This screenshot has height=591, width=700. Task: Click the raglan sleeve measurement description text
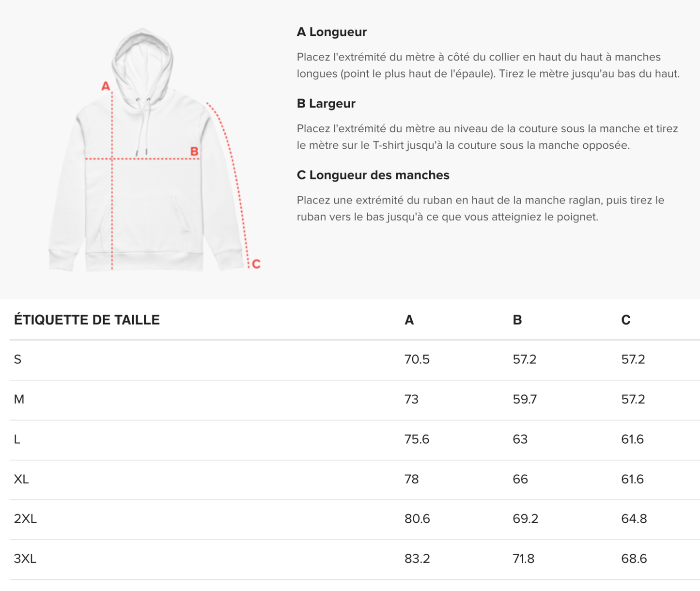pos(480,209)
